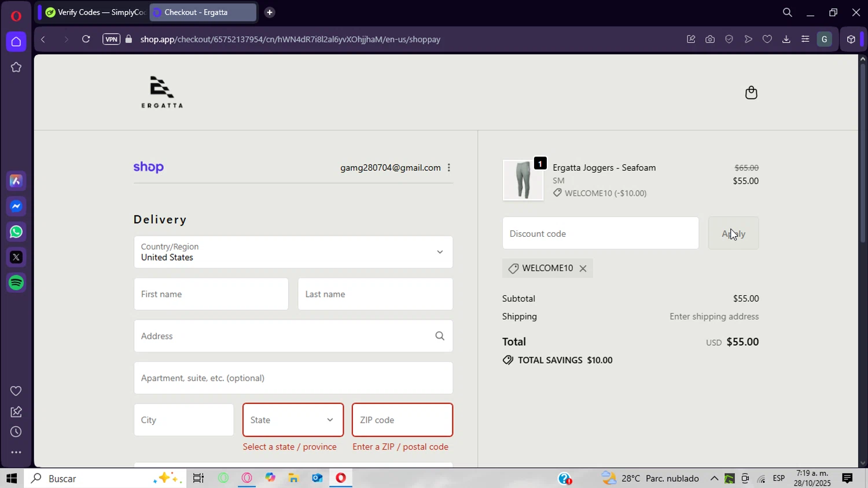Open X (Twitter) sidebar icon
The width and height of the screenshot is (868, 488).
click(16, 258)
